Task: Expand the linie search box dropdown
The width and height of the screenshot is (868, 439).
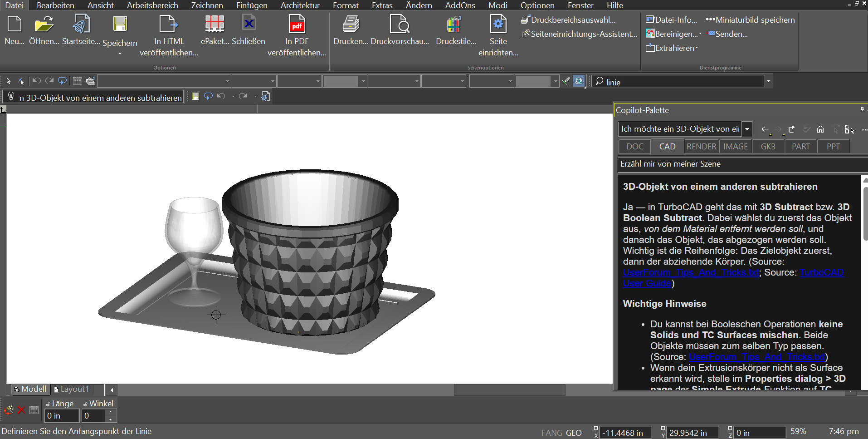Action: 768,82
